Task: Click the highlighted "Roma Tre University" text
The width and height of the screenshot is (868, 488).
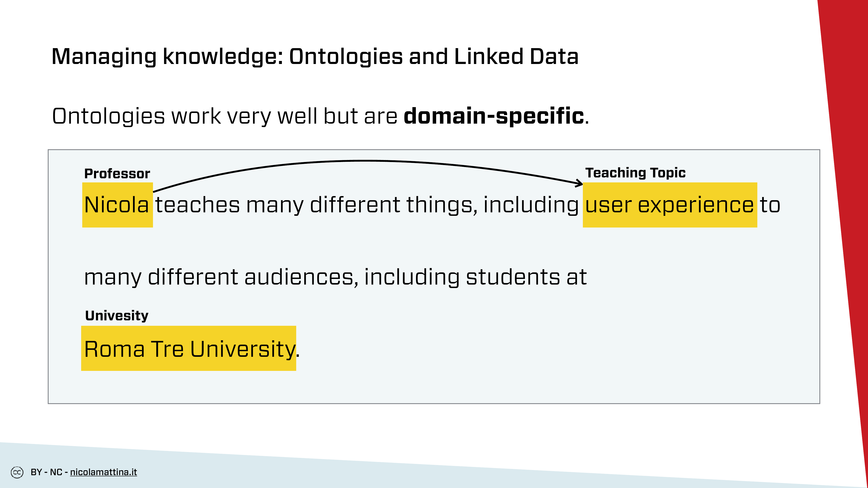Action: coord(189,349)
